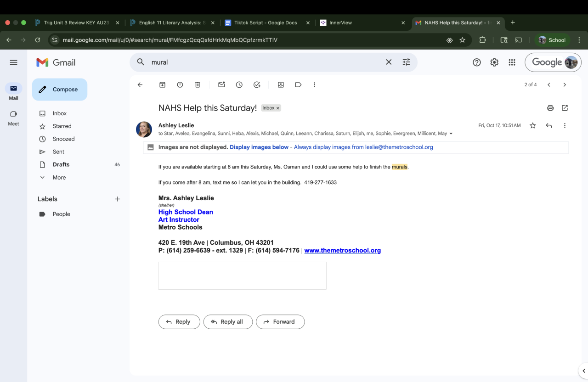The image size is (588, 382).
Task: Open the Gmail main menu hamburger
Action: click(x=13, y=62)
